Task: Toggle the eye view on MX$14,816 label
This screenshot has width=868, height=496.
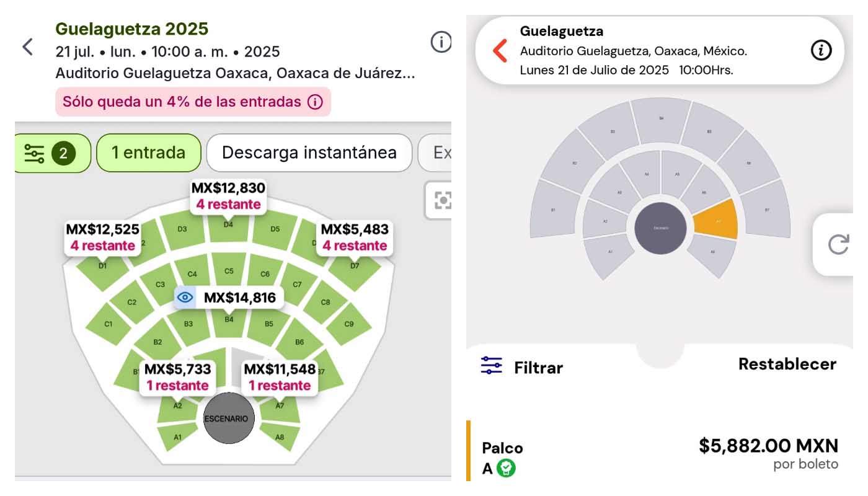Action: (x=185, y=298)
